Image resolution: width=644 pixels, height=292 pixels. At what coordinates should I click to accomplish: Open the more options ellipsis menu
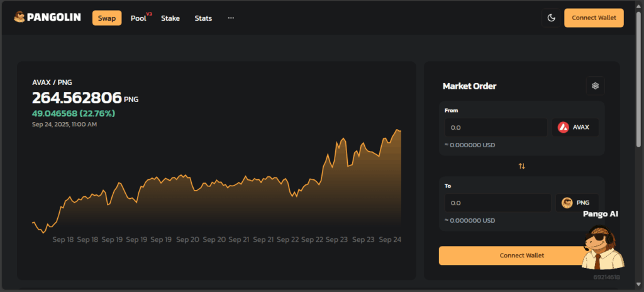[x=231, y=18]
